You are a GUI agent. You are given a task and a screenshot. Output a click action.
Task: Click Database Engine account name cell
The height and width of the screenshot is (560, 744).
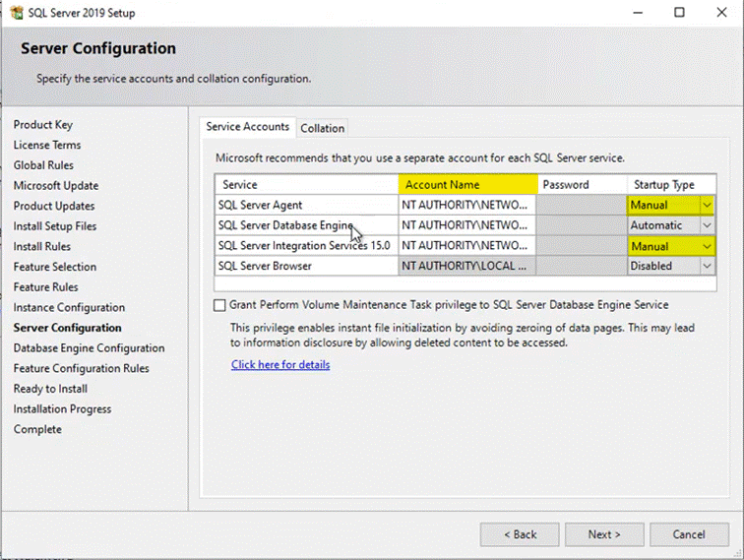[x=466, y=225]
